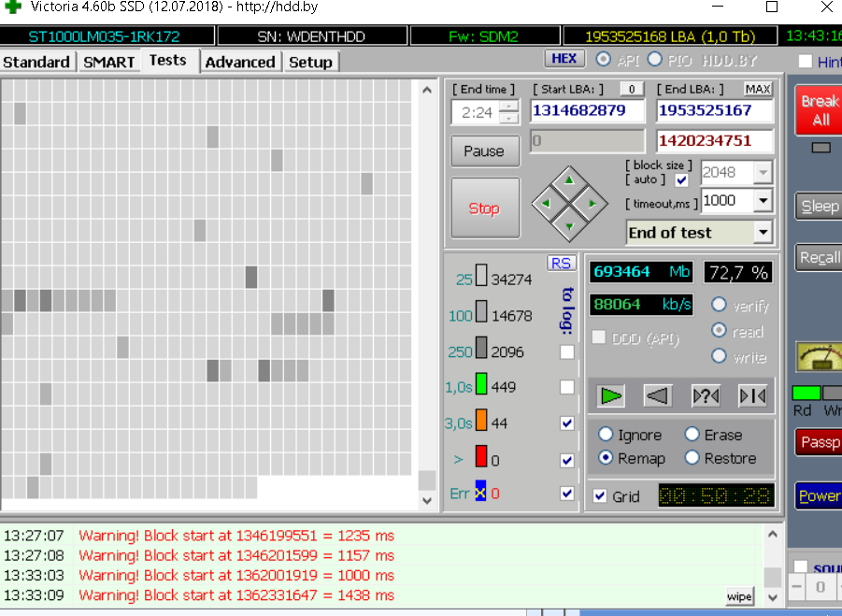
Task: Click the dark gray 250 ms block icon
Action: pos(481,348)
